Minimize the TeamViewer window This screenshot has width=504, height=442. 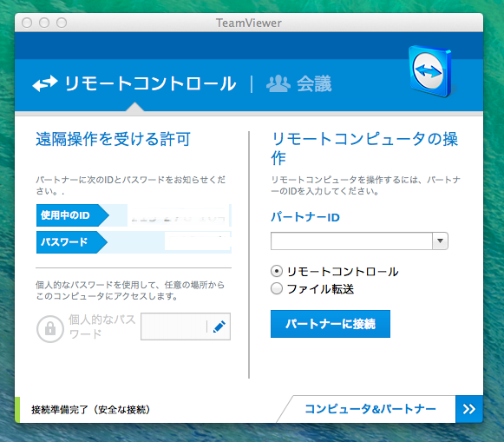44,23
